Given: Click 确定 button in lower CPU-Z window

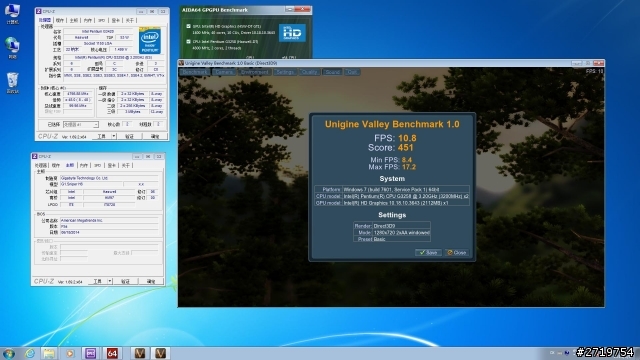Looking at the screenshot, I should click(151, 281).
